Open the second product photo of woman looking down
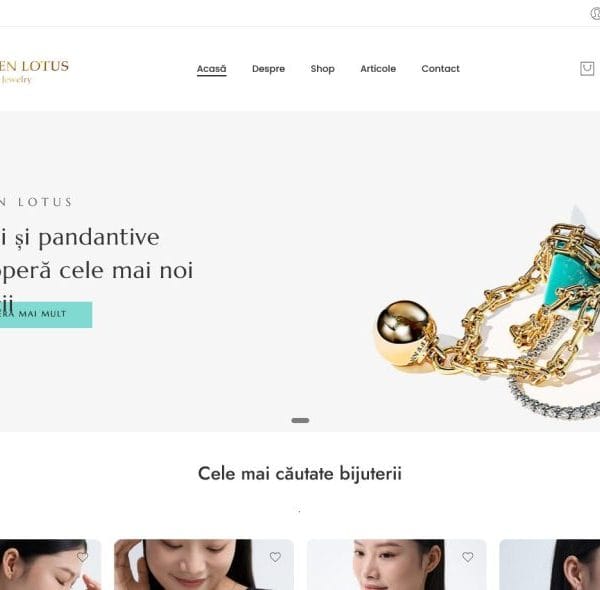 point(204,565)
